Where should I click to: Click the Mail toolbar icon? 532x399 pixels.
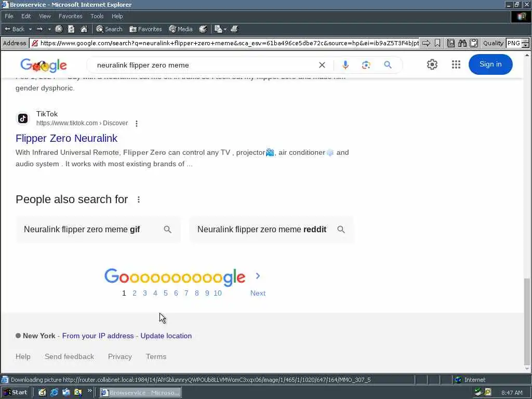[x=218, y=29]
